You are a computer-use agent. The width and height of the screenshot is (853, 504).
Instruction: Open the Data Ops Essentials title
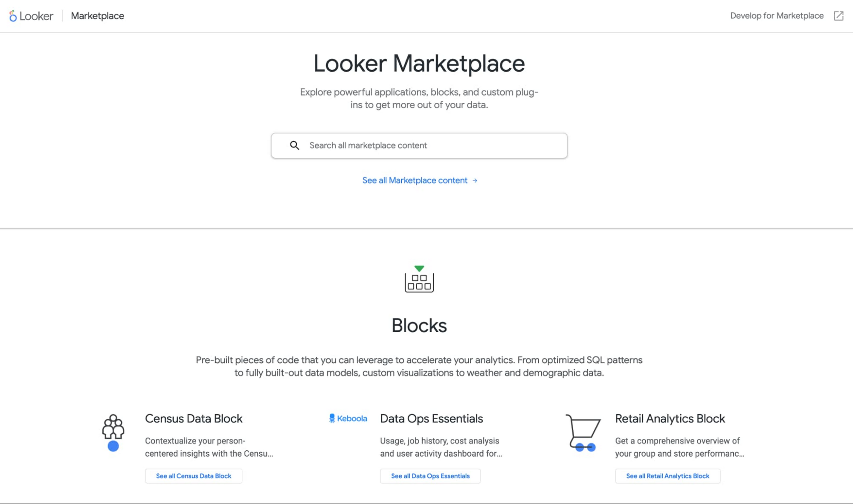tap(432, 418)
